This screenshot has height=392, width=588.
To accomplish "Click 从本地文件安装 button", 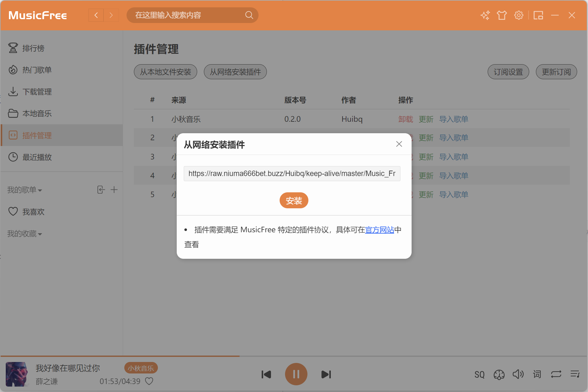I will [x=166, y=72].
